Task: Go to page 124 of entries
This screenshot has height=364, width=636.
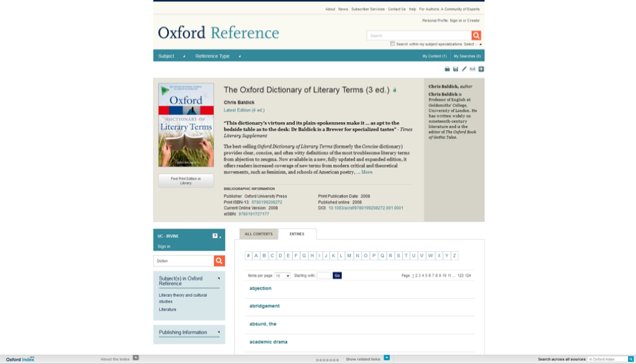Action: coord(468,275)
